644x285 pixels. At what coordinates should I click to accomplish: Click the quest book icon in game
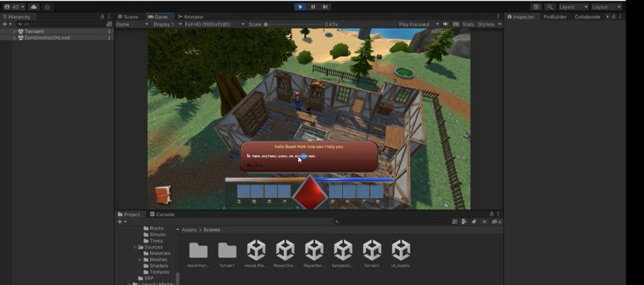click(x=163, y=194)
